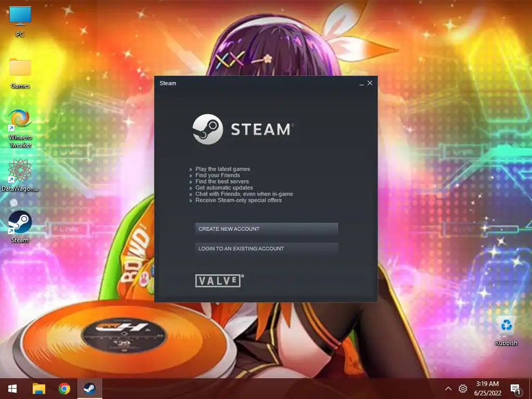Click the Steam logo in the dialog

point(243,129)
